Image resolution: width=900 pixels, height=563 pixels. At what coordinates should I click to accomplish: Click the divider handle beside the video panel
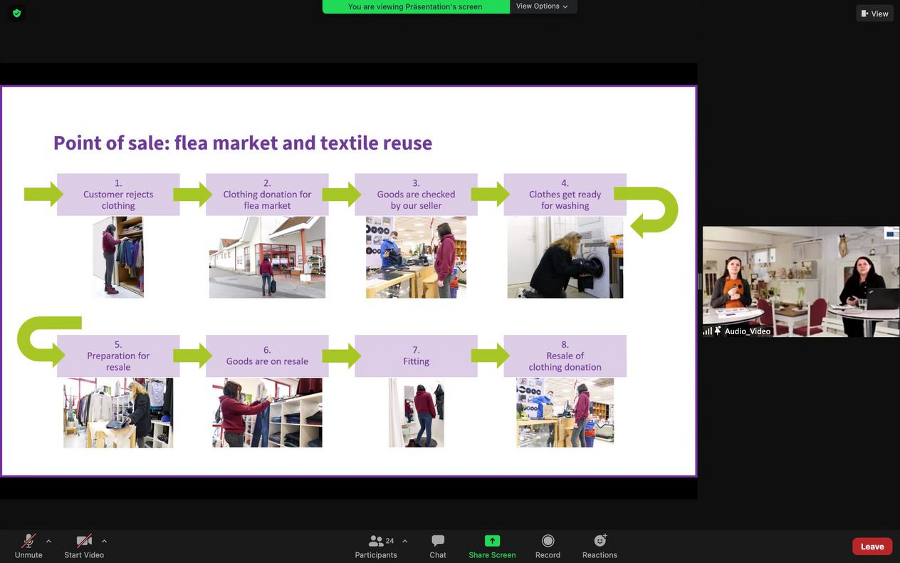click(x=699, y=281)
